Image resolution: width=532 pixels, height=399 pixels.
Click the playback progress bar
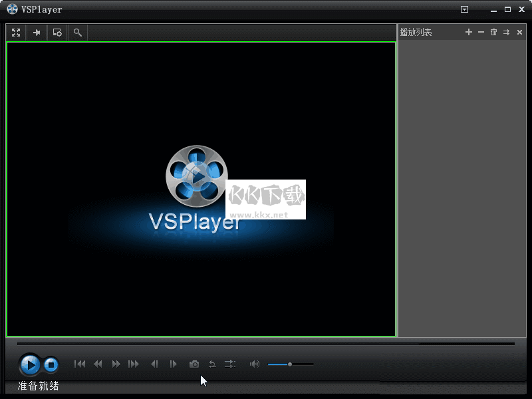coord(265,344)
